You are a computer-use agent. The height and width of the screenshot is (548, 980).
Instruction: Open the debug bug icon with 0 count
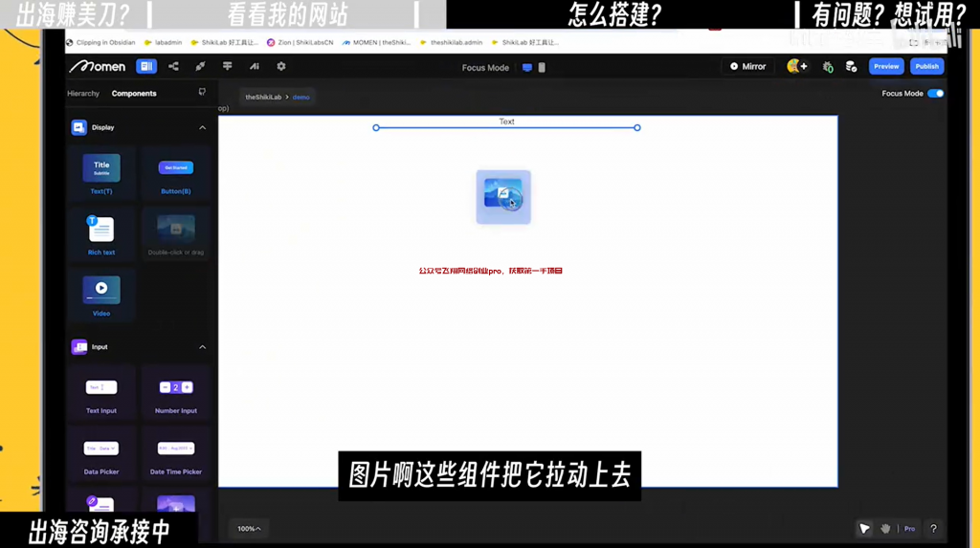point(828,67)
